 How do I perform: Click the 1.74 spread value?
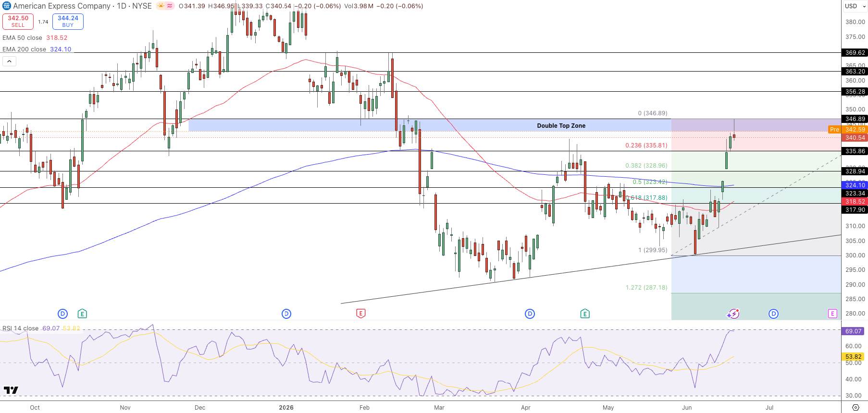click(x=43, y=22)
